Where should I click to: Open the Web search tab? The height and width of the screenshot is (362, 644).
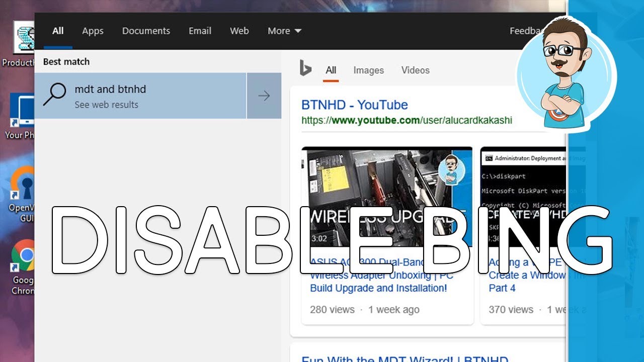[x=239, y=31]
